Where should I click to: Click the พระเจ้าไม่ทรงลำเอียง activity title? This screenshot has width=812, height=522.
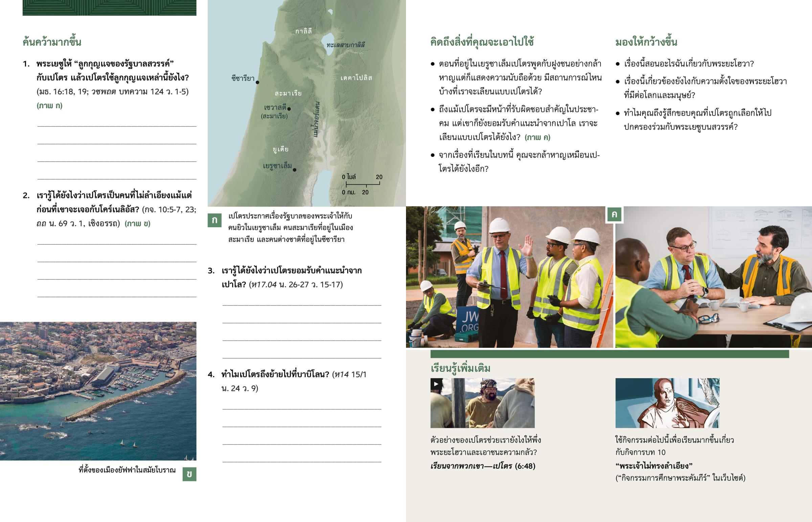pyautogui.click(x=653, y=466)
